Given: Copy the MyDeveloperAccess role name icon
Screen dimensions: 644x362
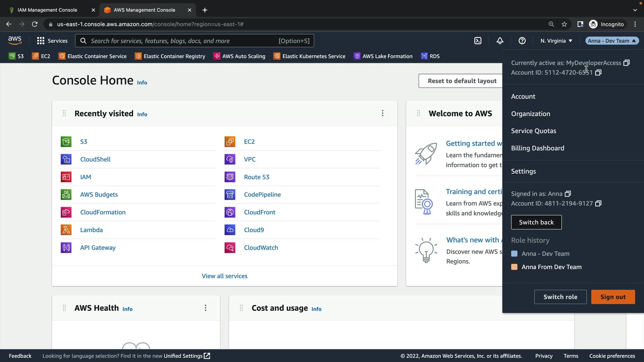Looking at the screenshot, I should [626, 63].
